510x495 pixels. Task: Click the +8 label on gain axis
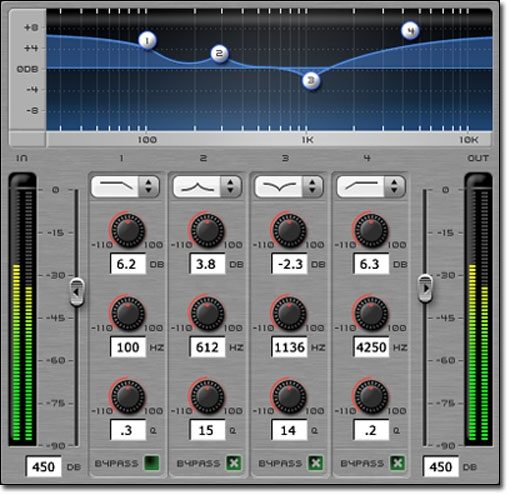click(31, 27)
